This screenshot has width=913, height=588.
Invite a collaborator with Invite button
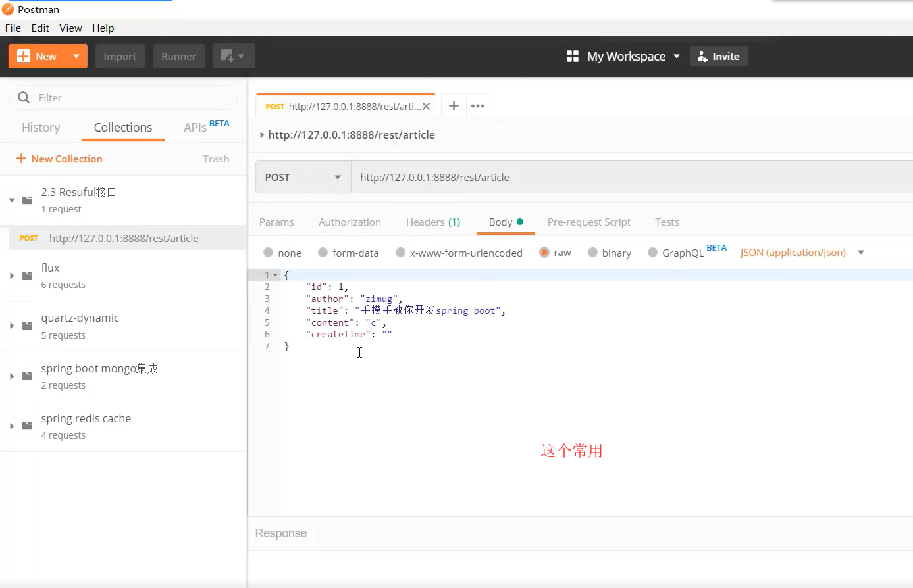click(x=719, y=57)
